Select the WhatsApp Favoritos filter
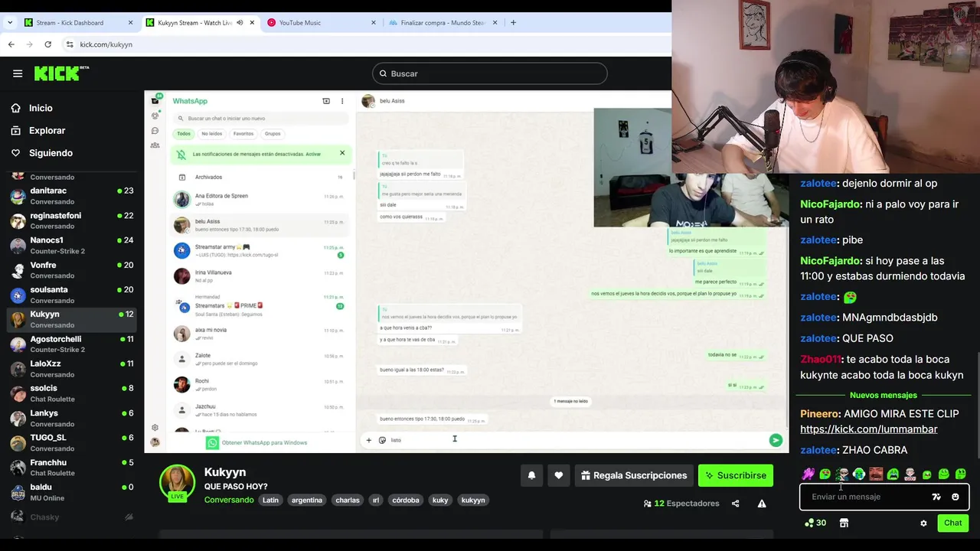 243,134
